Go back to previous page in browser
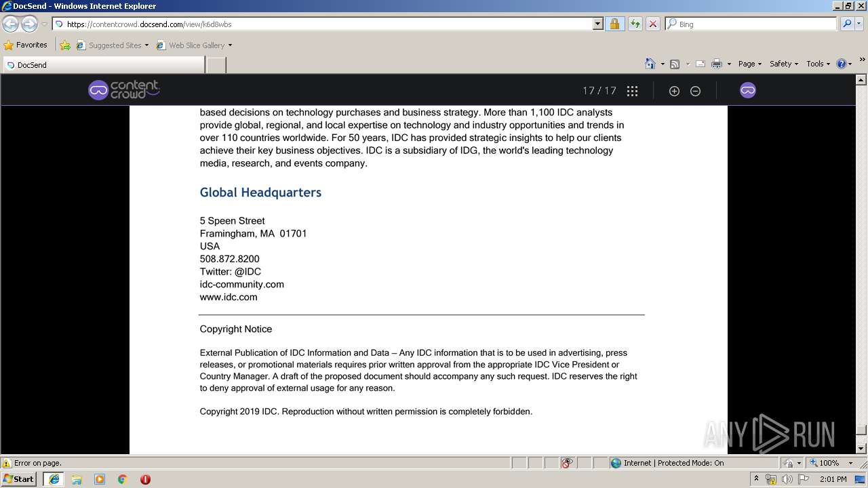868x488 pixels. point(10,24)
